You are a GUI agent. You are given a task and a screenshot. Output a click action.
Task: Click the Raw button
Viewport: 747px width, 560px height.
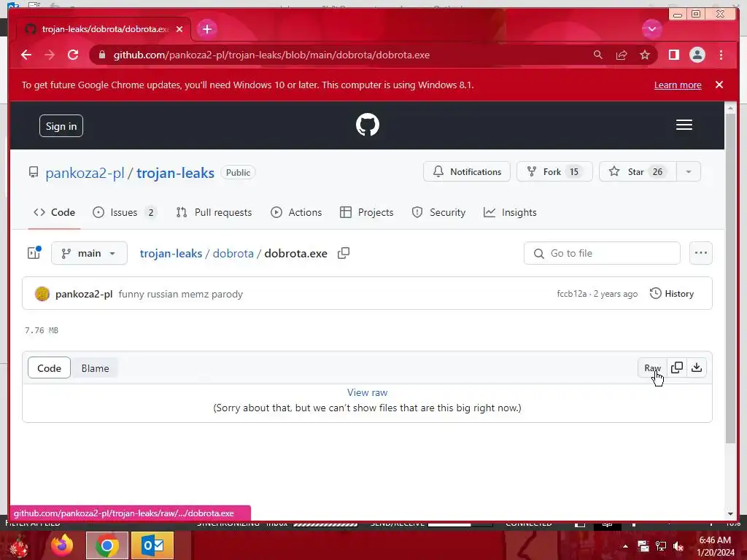652,367
